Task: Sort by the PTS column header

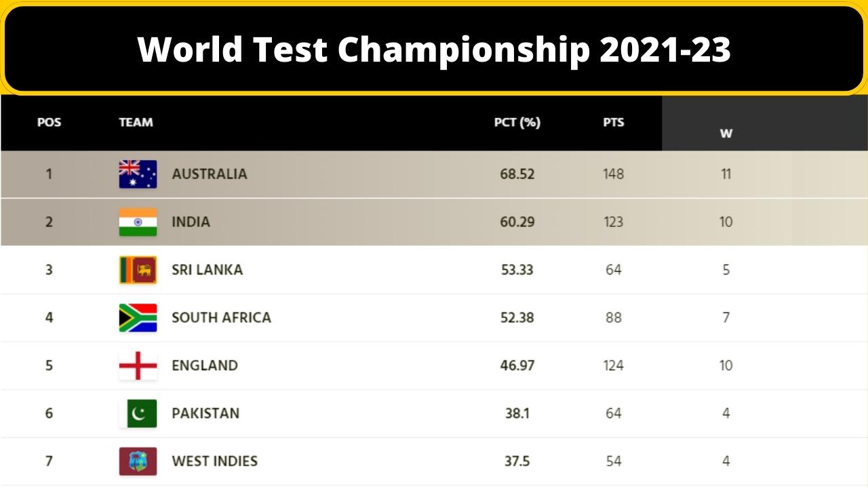Action: tap(613, 123)
